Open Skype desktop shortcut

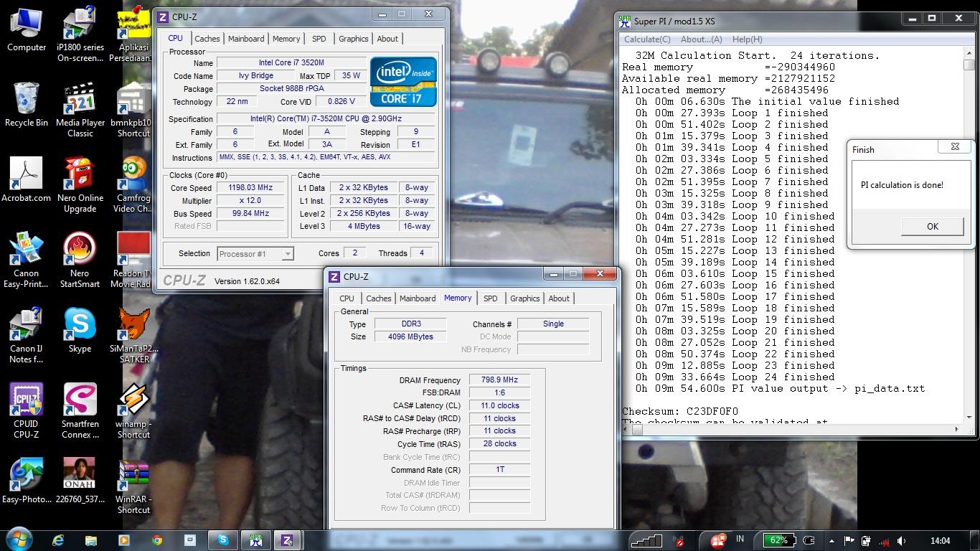click(x=80, y=331)
